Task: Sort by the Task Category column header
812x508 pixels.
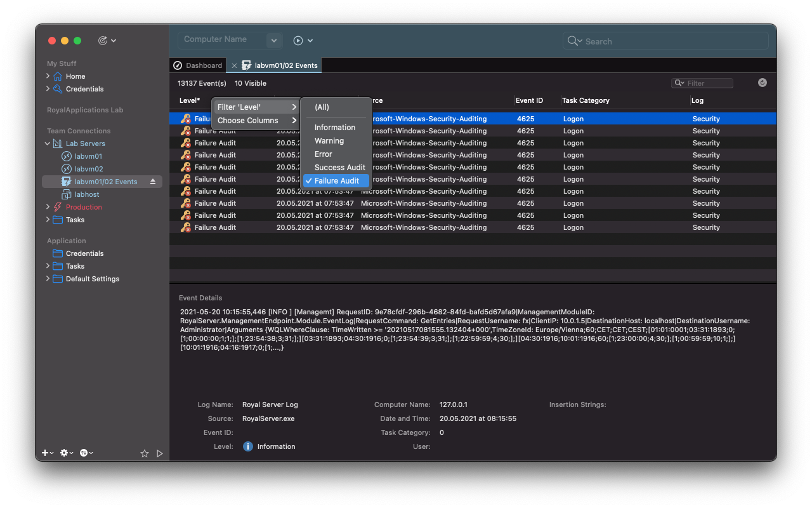Action: click(x=586, y=100)
